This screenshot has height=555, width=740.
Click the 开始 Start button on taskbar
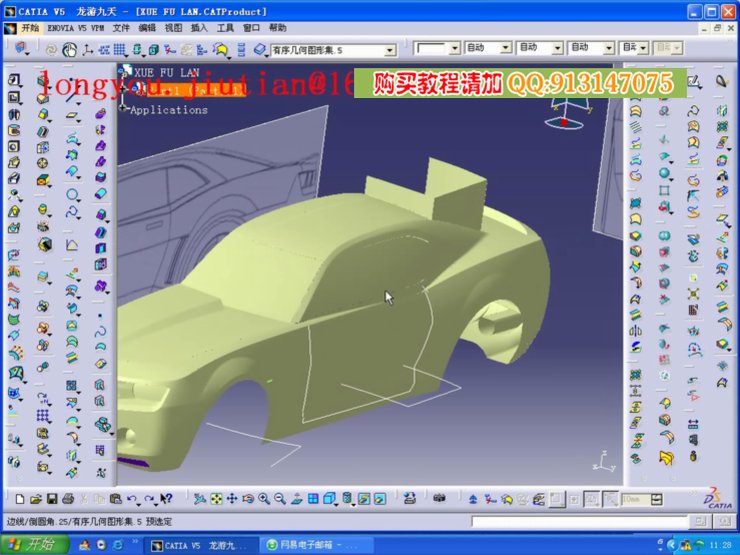coord(34,545)
